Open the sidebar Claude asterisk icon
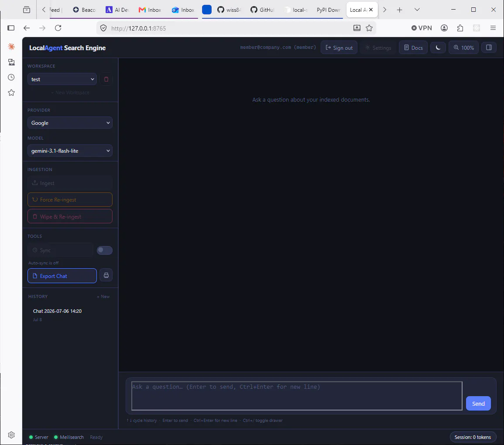The width and height of the screenshot is (504, 445). pos(11,47)
